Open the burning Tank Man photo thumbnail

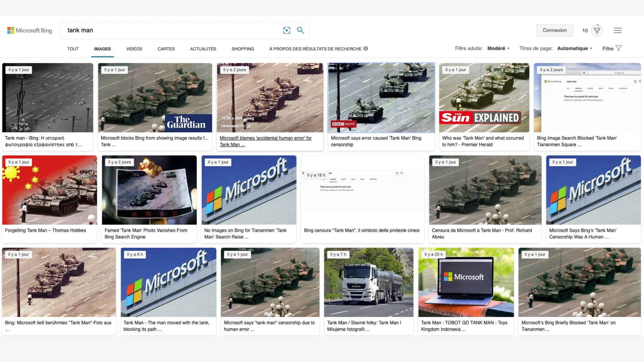pyautogui.click(x=149, y=190)
